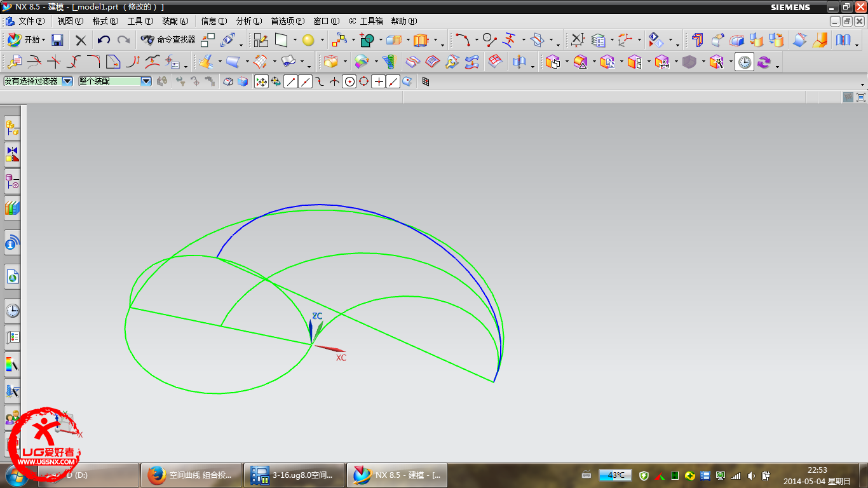
Task: Undo the last action
Action: (104, 40)
